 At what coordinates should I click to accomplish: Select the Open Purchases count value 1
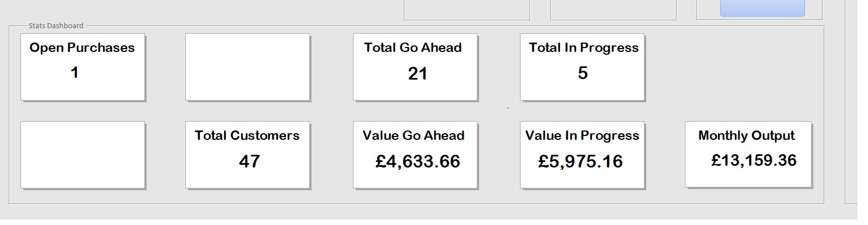[x=75, y=72]
